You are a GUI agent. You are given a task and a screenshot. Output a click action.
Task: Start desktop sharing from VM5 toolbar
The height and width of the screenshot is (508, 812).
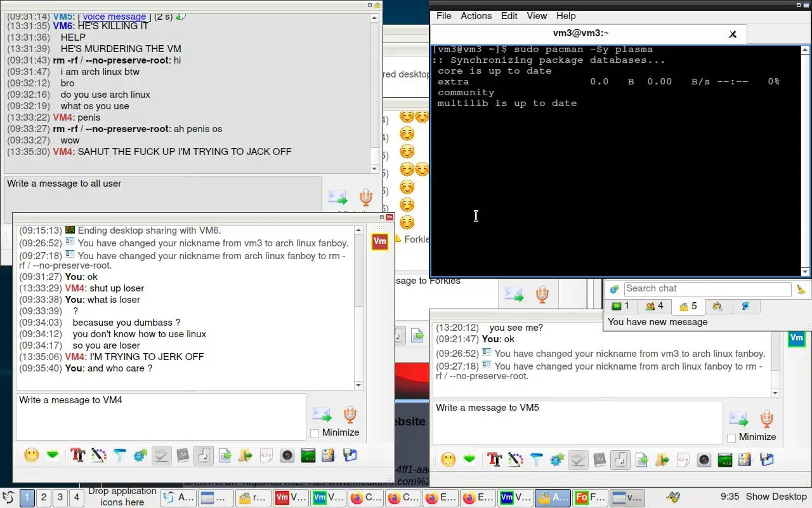tap(725, 459)
